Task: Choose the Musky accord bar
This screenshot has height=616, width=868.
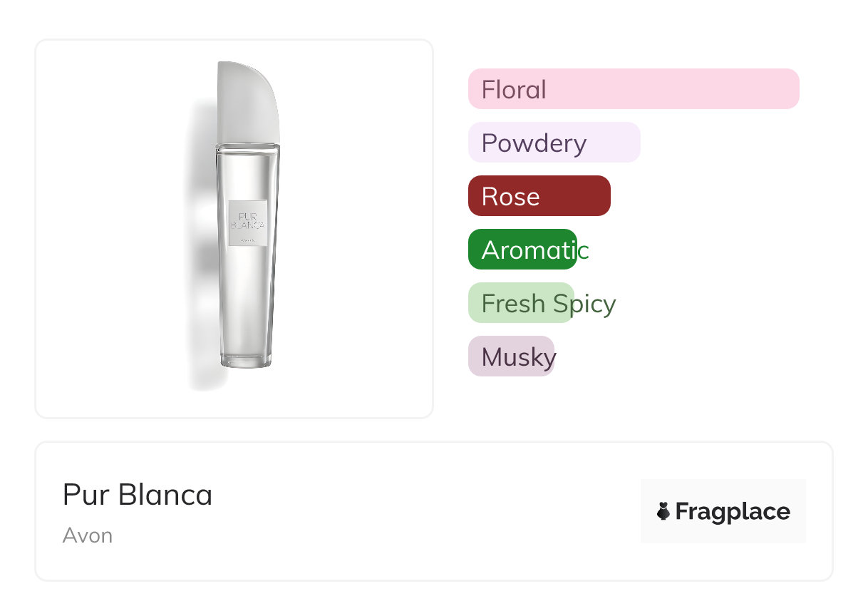Action: 511,356
